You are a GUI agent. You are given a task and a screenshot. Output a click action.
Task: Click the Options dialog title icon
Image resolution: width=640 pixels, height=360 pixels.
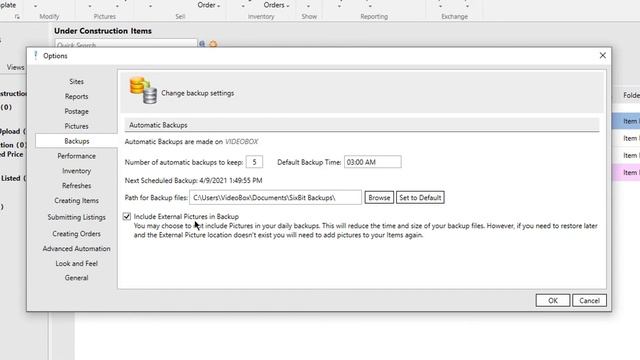pos(36,56)
